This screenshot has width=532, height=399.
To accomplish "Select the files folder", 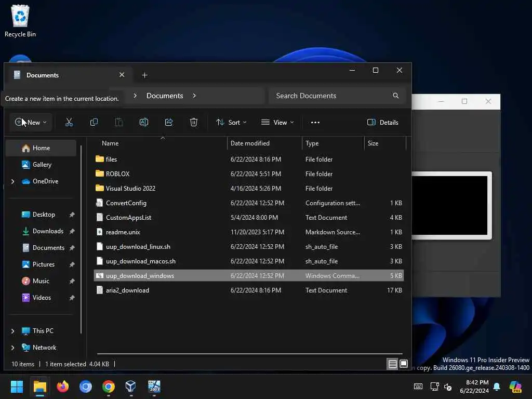I will 249,159.
